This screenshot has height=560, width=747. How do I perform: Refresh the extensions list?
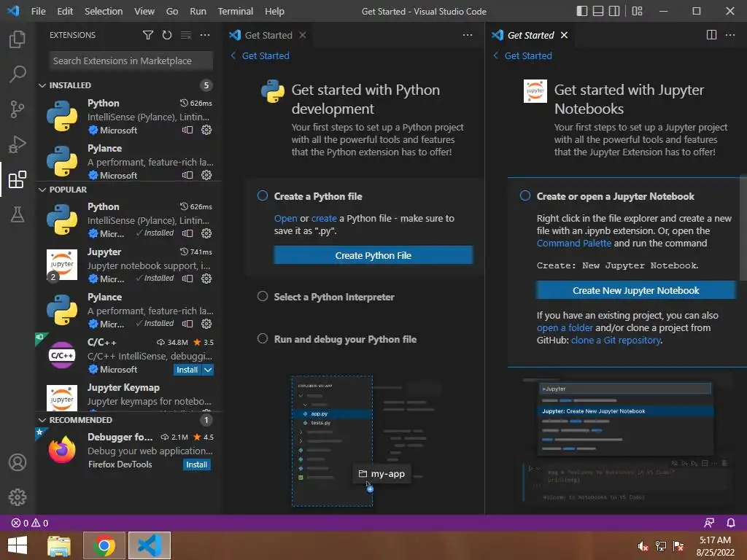point(167,35)
